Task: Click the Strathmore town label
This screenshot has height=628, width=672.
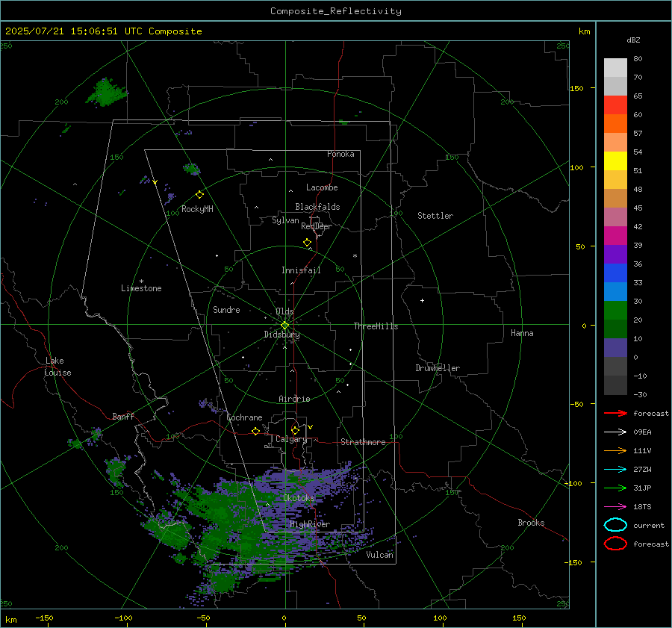Action: (x=363, y=442)
